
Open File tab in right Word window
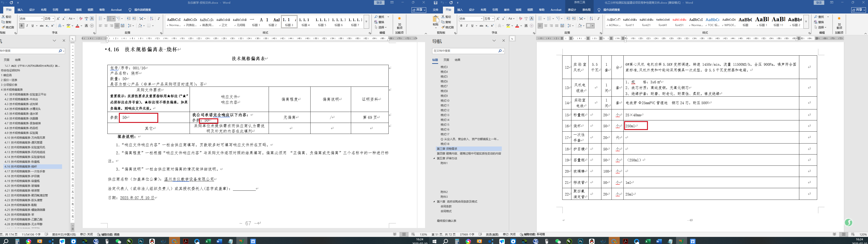tap(436, 10)
